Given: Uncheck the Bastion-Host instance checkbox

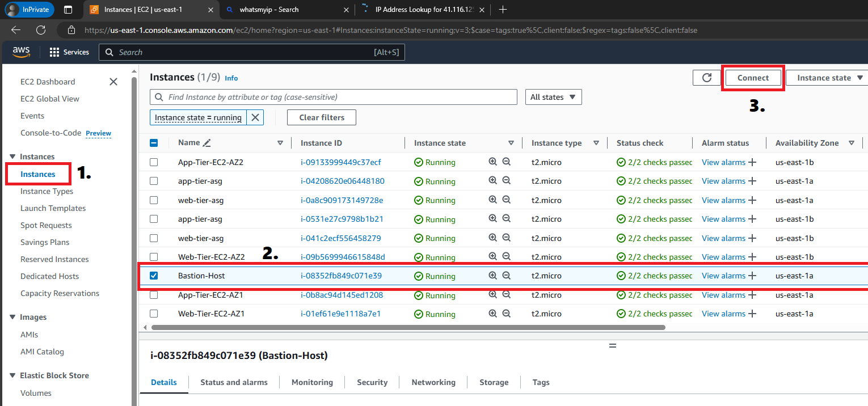Looking at the screenshot, I should tap(154, 276).
